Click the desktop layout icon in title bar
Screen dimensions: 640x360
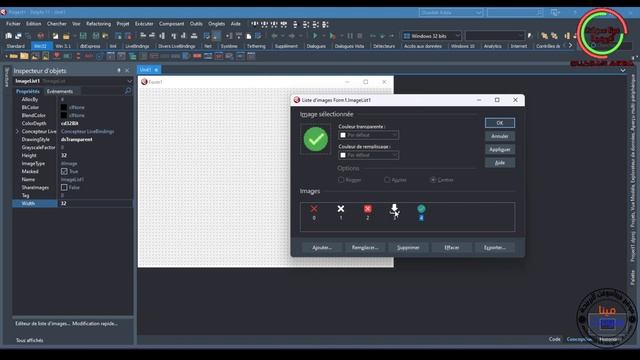point(555,13)
